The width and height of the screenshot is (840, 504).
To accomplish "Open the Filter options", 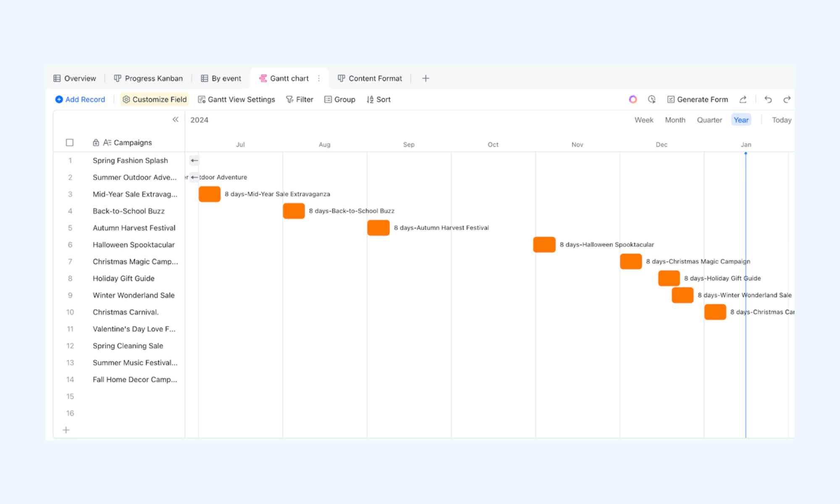I will coord(299,100).
